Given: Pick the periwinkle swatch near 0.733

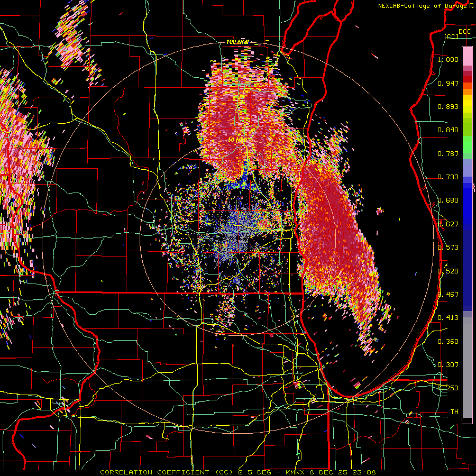Looking at the screenshot, I should pyautogui.click(x=467, y=172).
